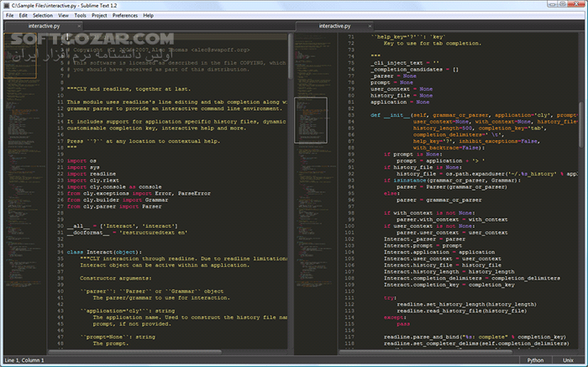Select the right pane interactive.py tab
The image size is (588, 367).
(x=334, y=26)
